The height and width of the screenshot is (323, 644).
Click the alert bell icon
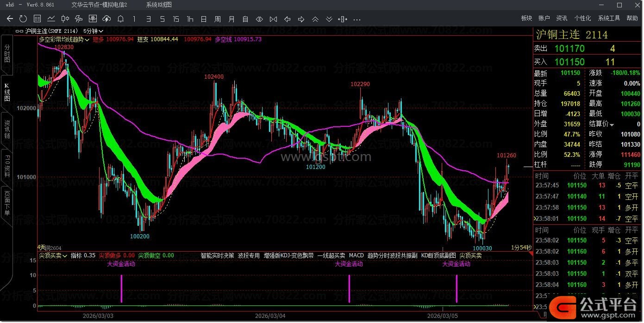pos(120,19)
